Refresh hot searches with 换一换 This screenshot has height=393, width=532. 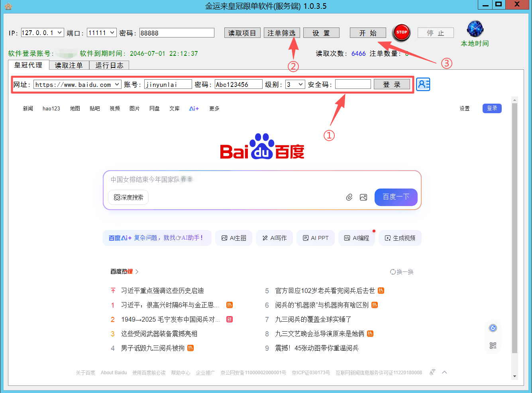(x=402, y=272)
